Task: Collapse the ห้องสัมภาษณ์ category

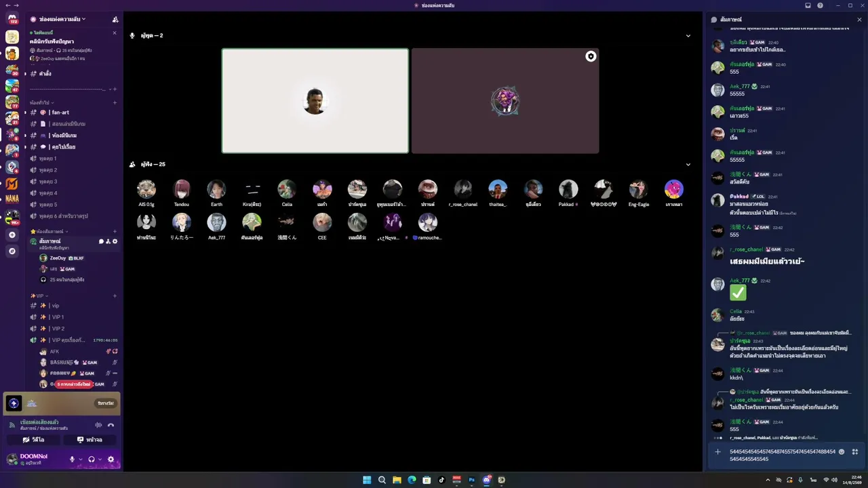Action: click(49, 231)
